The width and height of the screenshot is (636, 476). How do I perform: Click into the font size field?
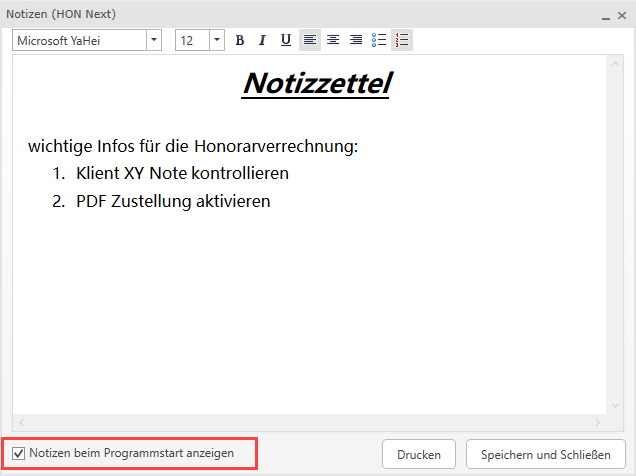click(x=192, y=40)
